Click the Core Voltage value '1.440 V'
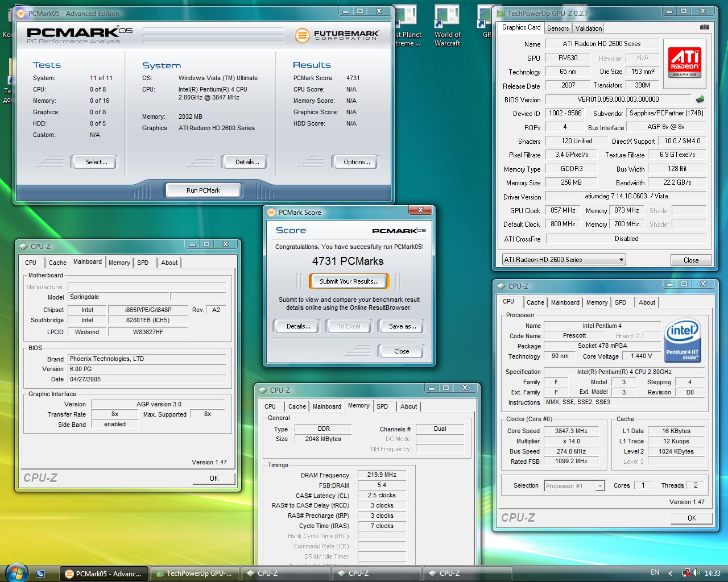 [642, 356]
